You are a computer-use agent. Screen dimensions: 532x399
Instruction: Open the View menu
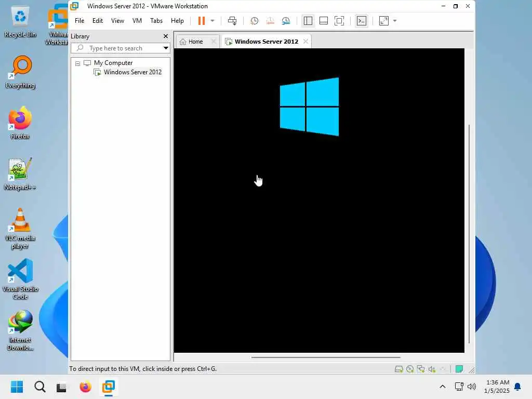[117, 21]
